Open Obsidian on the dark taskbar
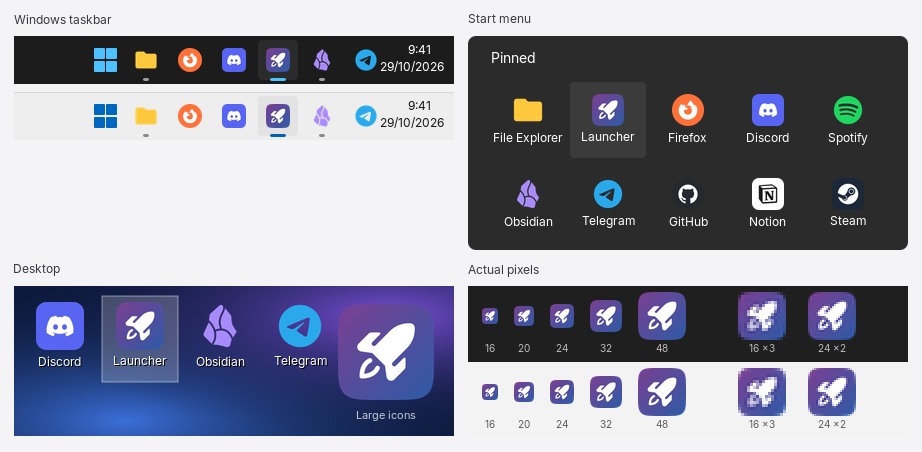The image size is (922, 452). coord(322,60)
